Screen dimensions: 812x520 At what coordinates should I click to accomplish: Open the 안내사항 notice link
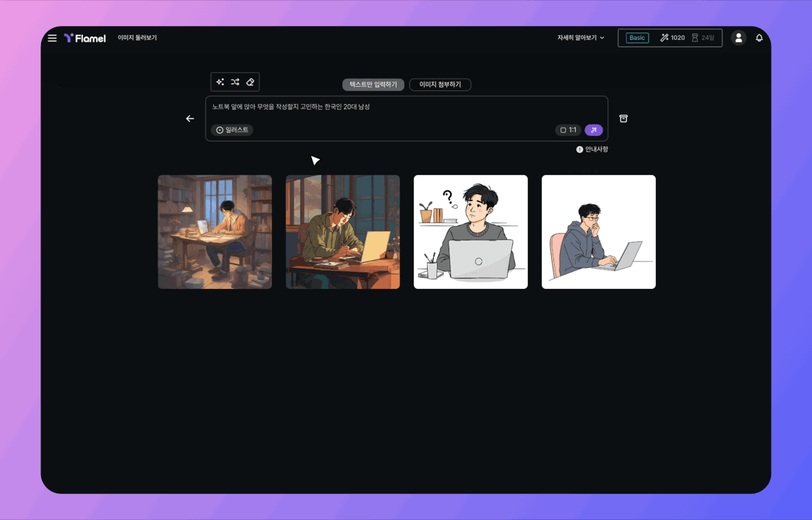592,149
